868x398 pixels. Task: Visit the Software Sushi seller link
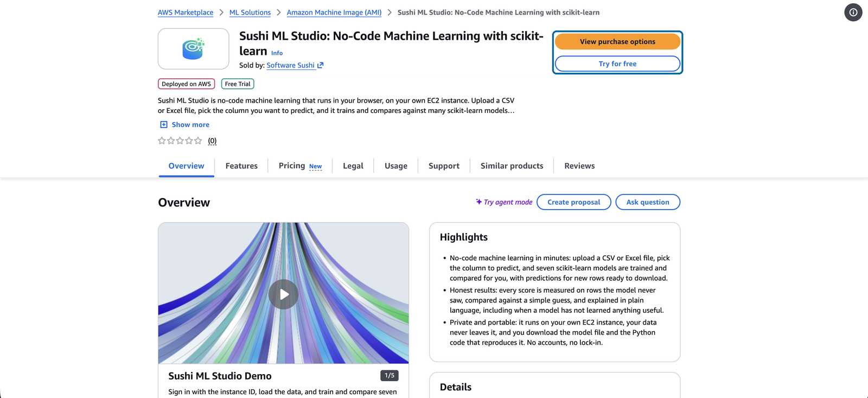[x=291, y=65]
